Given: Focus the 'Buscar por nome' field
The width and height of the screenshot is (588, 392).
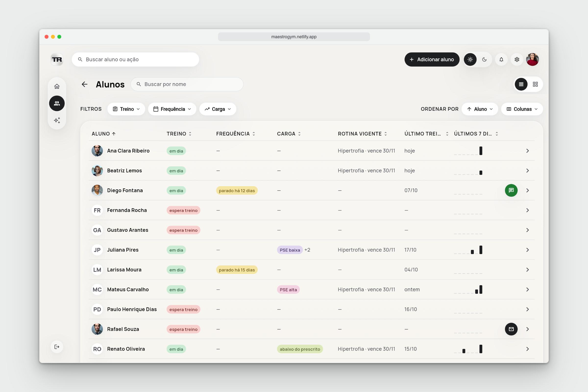Looking at the screenshot, I should [x=187, y=84].
